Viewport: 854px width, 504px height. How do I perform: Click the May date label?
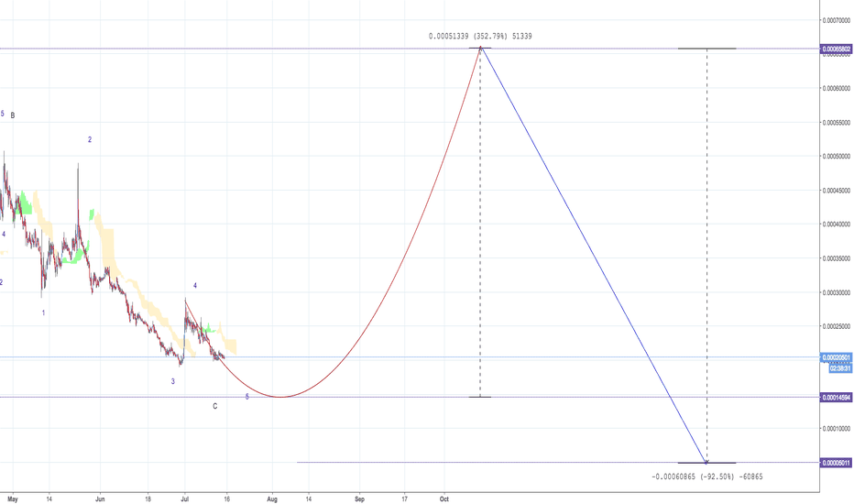[x=13, y=499]
